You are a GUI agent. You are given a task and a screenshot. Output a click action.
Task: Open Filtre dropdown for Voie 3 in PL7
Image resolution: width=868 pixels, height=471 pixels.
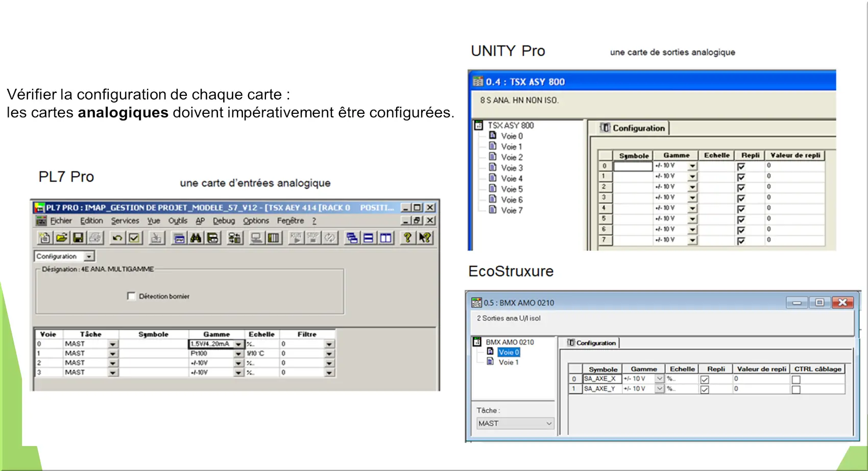(x=329, y=373)
